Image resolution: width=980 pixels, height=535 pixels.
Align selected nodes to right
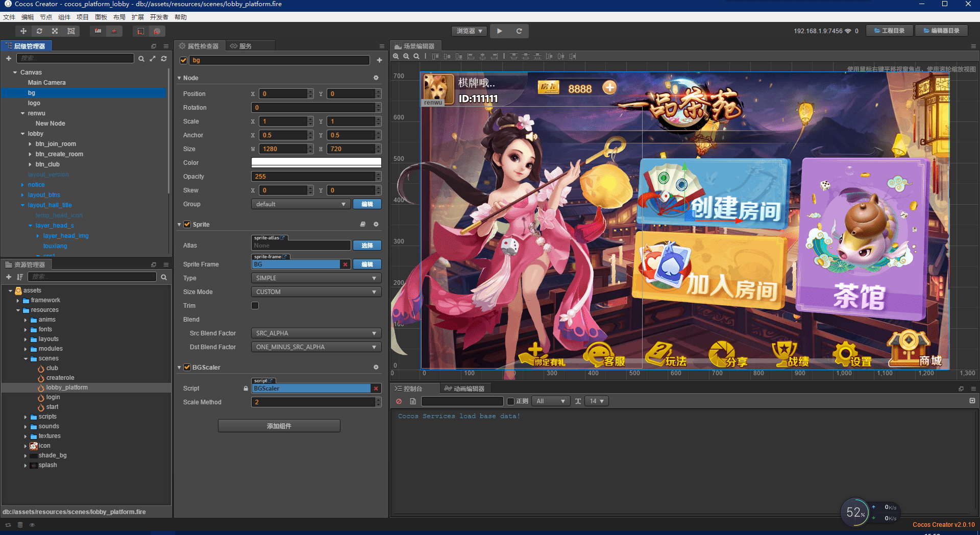click(494, 56)
